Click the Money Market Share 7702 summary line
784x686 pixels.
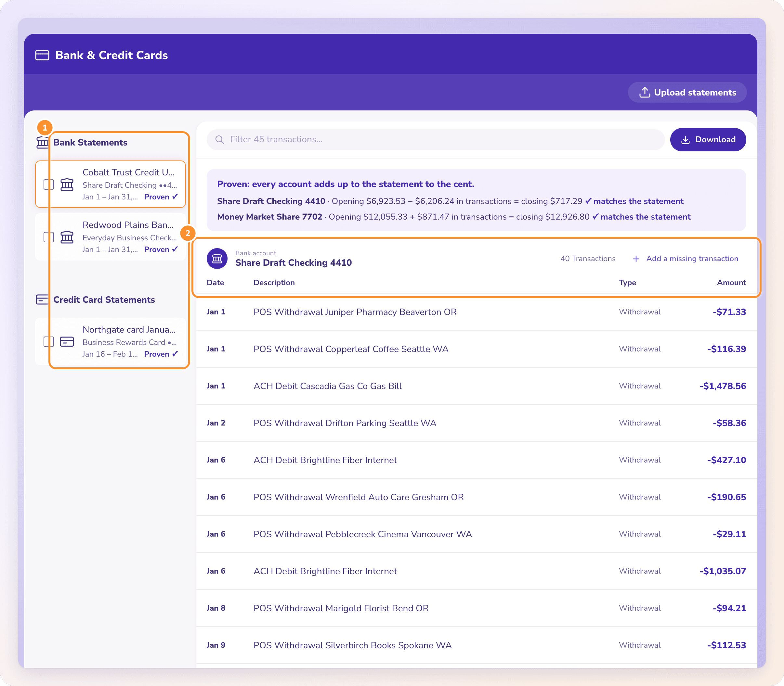[454, 217]
